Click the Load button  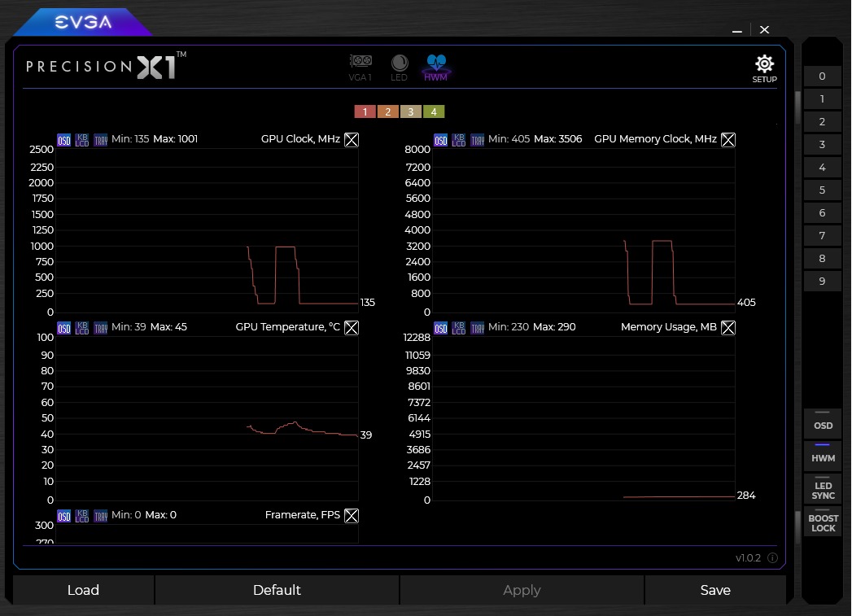83,590
